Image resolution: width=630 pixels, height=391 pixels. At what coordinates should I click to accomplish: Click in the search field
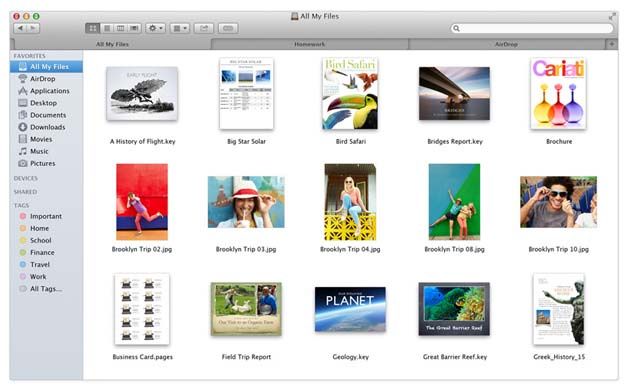(532, 28)
